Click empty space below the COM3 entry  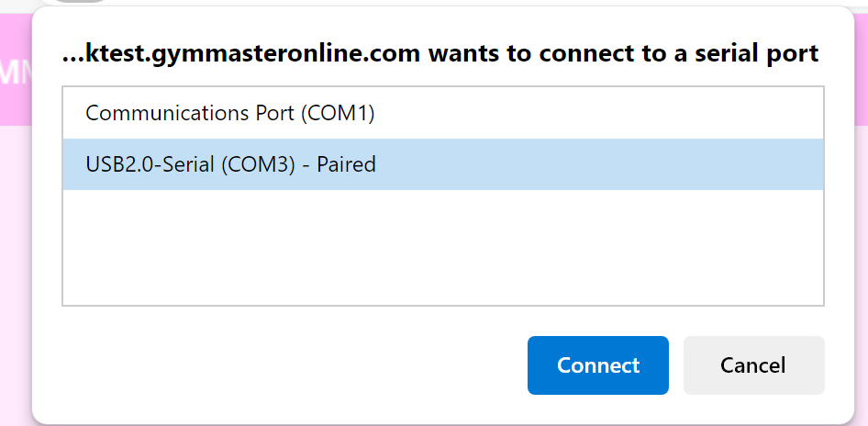[442, 246]
